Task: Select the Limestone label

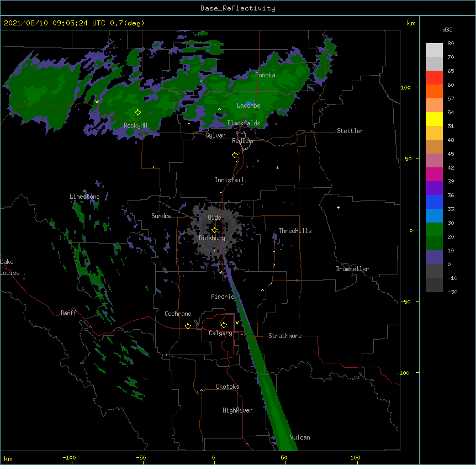Action: coord(84,197)
